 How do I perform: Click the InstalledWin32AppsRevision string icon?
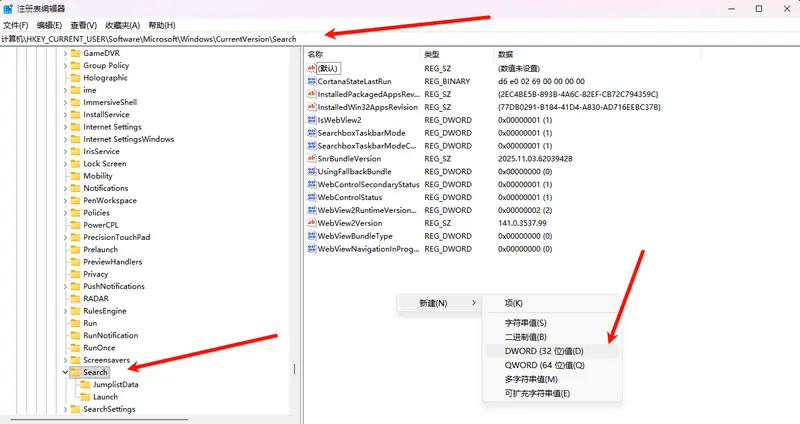(312, 107)
